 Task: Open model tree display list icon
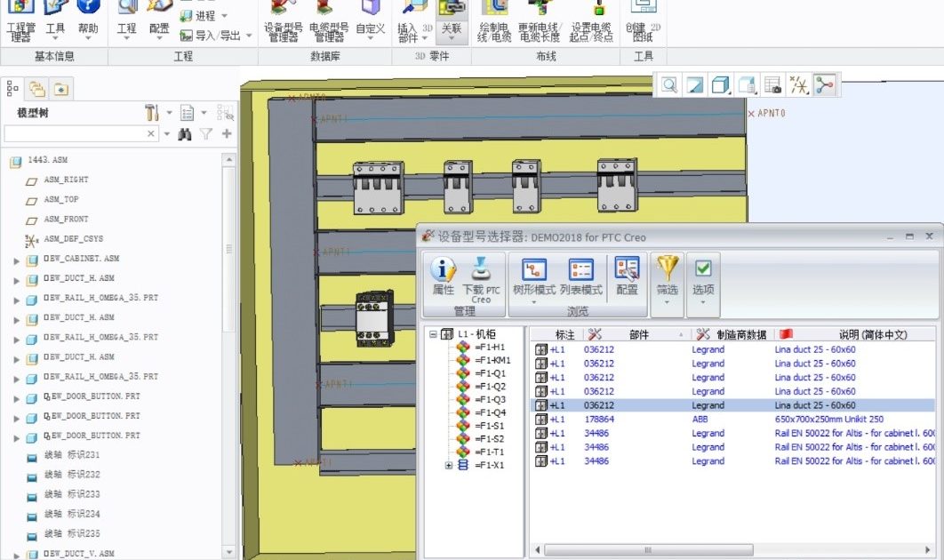(188, 113)
